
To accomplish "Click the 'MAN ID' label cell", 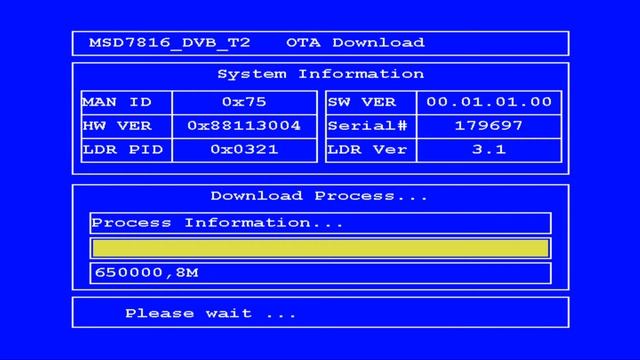I will [127, 102].
